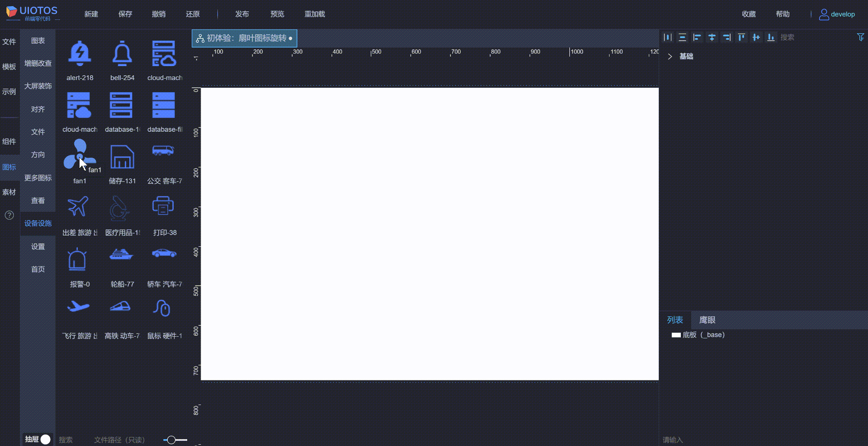Image resolution: width=868 pixels, height=446 pixels.
Task: Click the horizontal center align icon
Action: coord(712,37)
